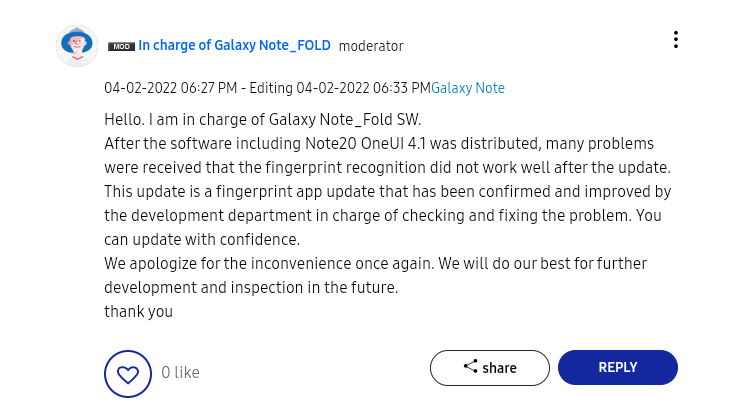The width and height of the screenshot is (738, 418).
Task: Click the 'development and inspection in the future' line
Action: [251, 287]
